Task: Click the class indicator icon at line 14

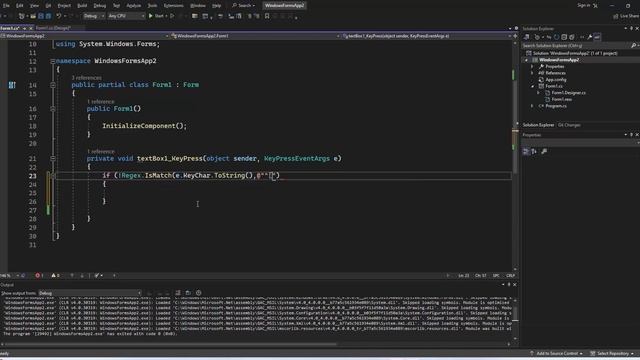Action: tap(12, 85)
